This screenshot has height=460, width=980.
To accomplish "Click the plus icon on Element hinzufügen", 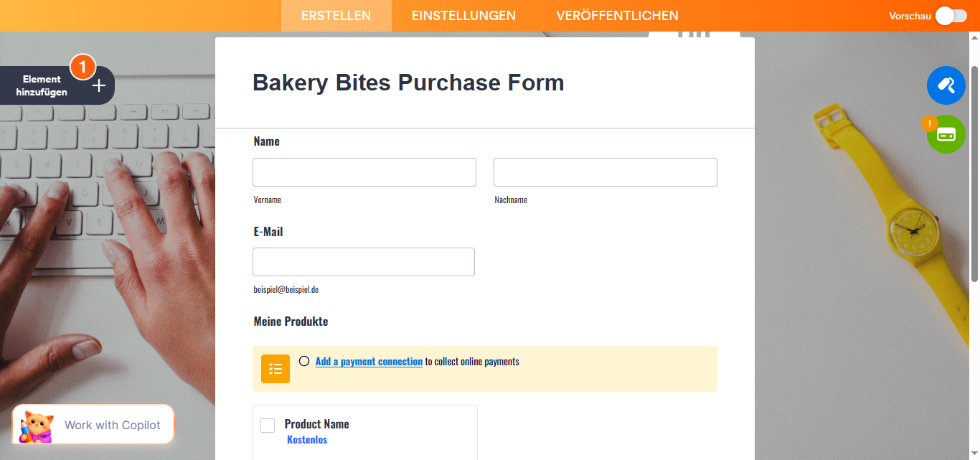I will coord(98,85).
